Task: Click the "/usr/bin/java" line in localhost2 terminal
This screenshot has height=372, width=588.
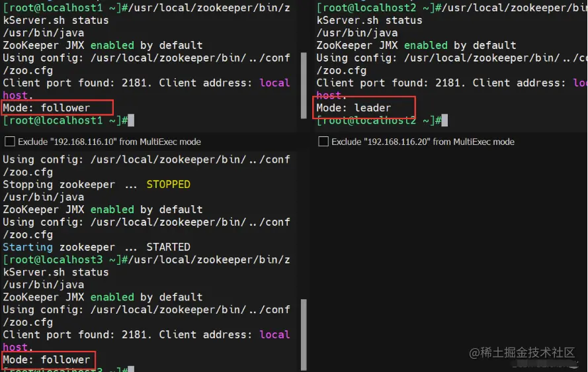Action: tap(357, 33)
